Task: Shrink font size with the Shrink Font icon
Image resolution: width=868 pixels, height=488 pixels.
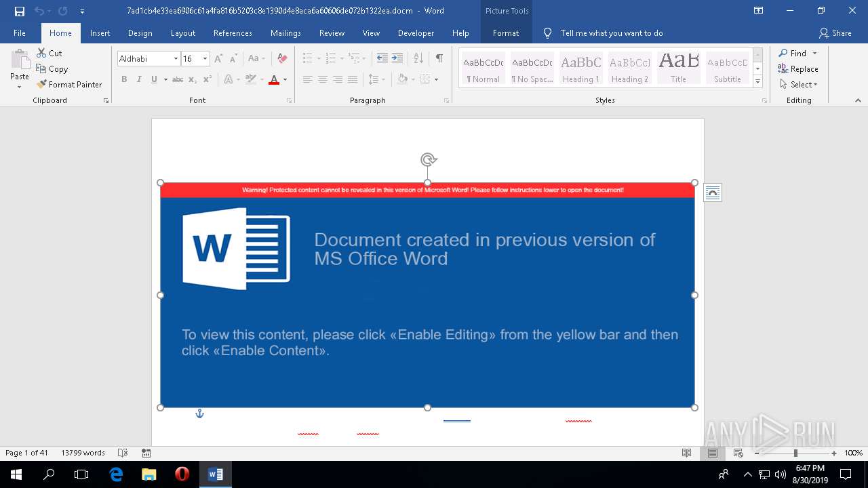Action: [x=233, y=59]
